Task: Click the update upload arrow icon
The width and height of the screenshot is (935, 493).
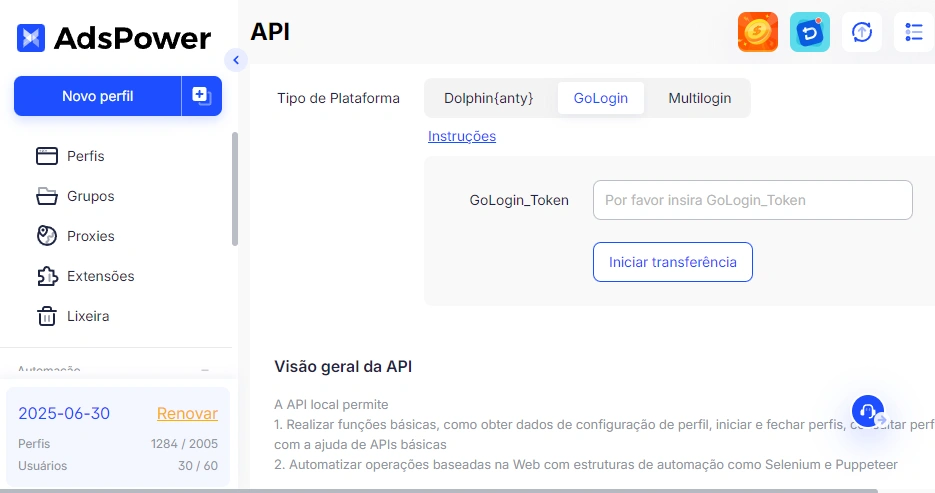Action: point(862,32)
